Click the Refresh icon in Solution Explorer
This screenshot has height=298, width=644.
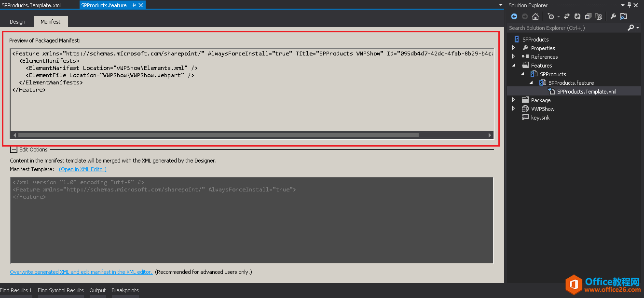(x=577, y=16)
